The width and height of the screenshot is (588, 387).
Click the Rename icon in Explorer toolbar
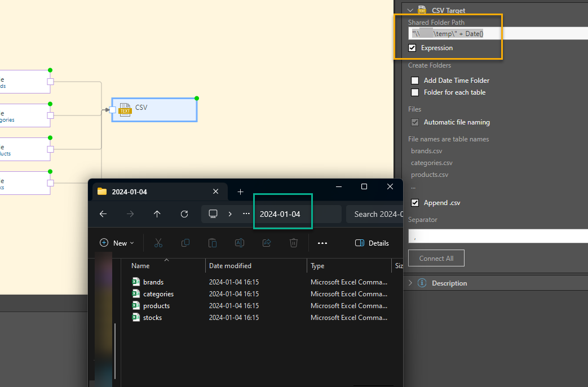click(240, 243)
